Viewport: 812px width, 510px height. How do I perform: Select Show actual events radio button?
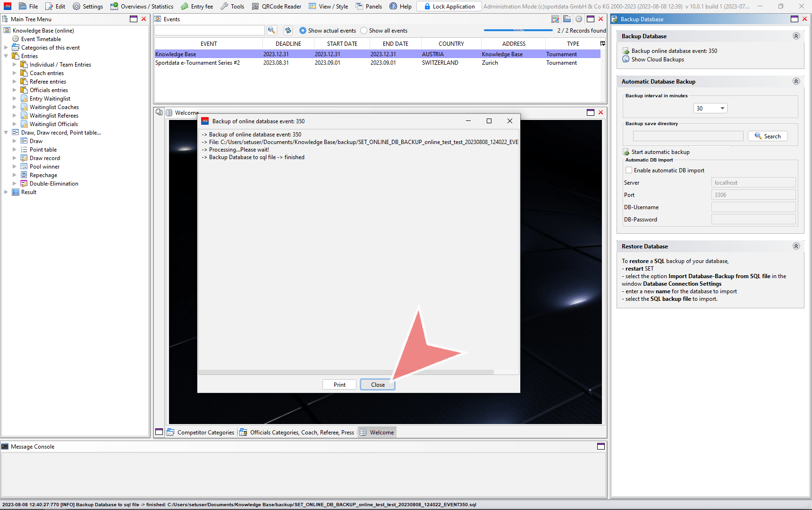point(303,31)
